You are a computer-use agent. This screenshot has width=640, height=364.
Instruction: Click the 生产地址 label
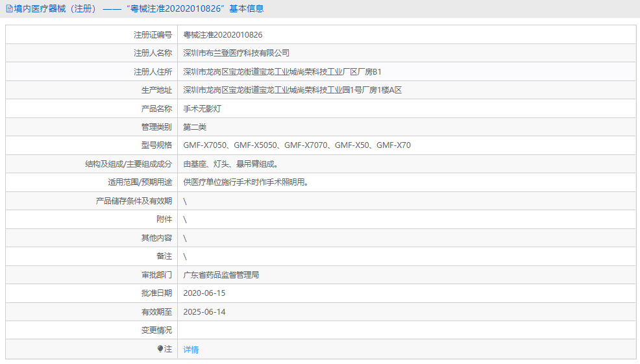coord(156,90)
